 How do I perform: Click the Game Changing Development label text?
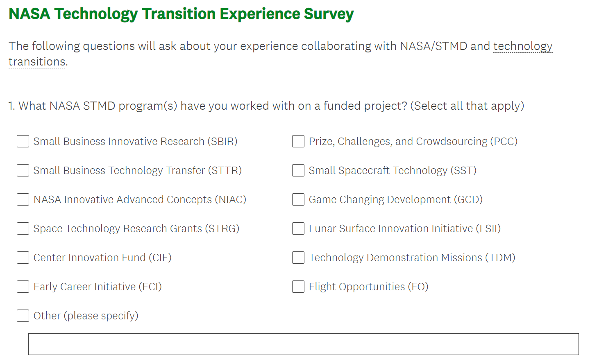pyautogui.click(x=395, y=199)
